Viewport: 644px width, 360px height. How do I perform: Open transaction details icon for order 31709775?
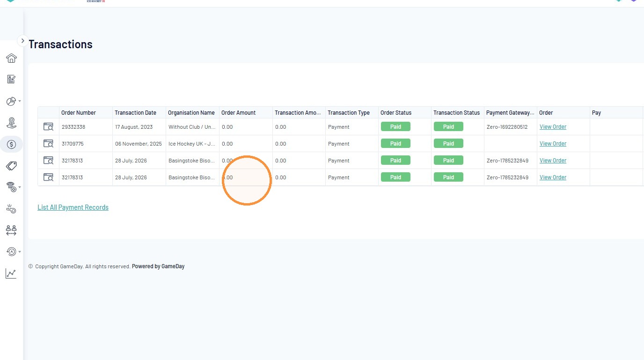point(48,144)
